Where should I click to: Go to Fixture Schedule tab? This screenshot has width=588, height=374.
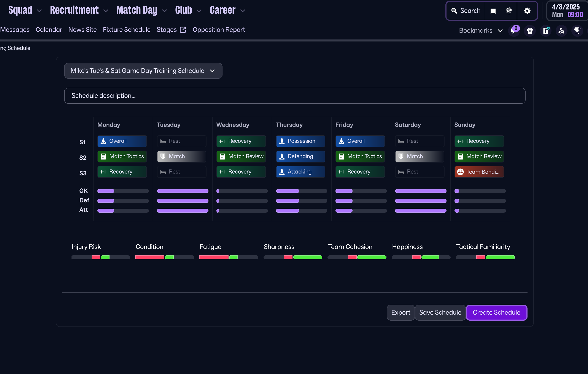pyautogui.click(x=127, y=30)
